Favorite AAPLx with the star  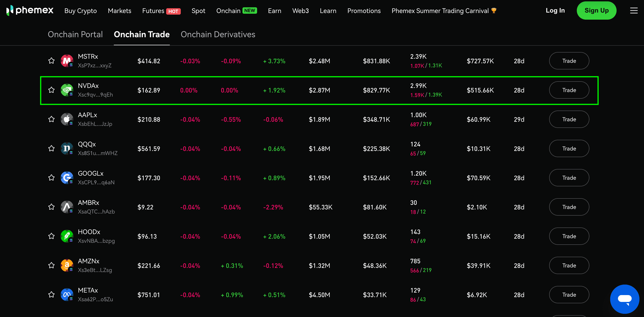51,119
